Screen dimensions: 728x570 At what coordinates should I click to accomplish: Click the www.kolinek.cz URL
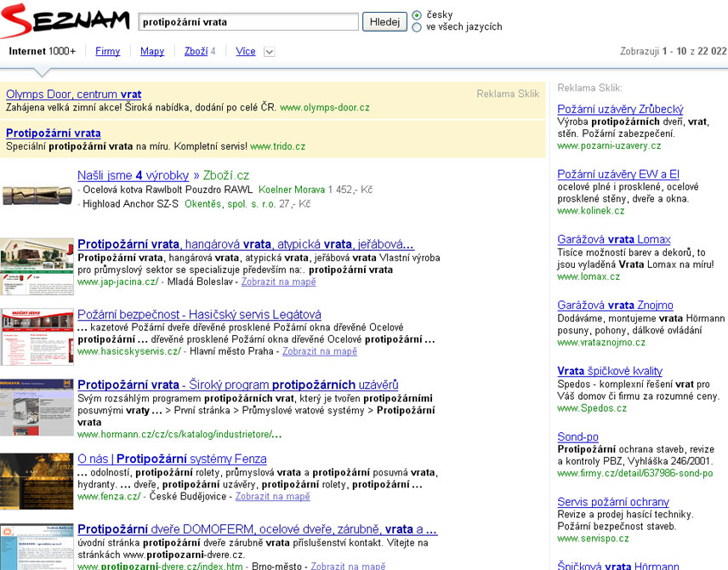click(x=591, y=211)
